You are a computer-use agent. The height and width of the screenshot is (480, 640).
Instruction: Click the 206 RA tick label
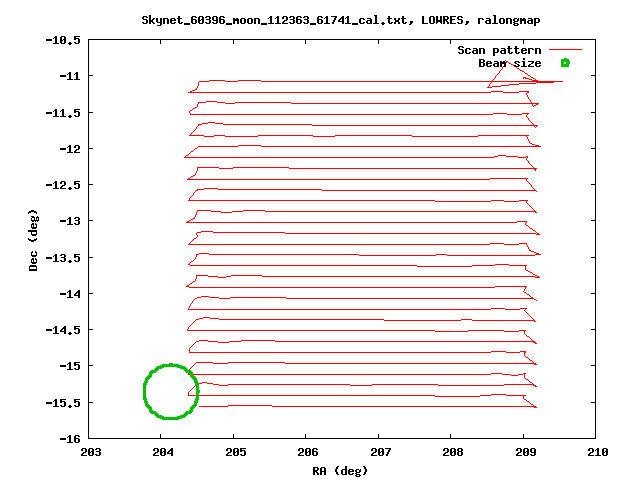tap(308, 452)
